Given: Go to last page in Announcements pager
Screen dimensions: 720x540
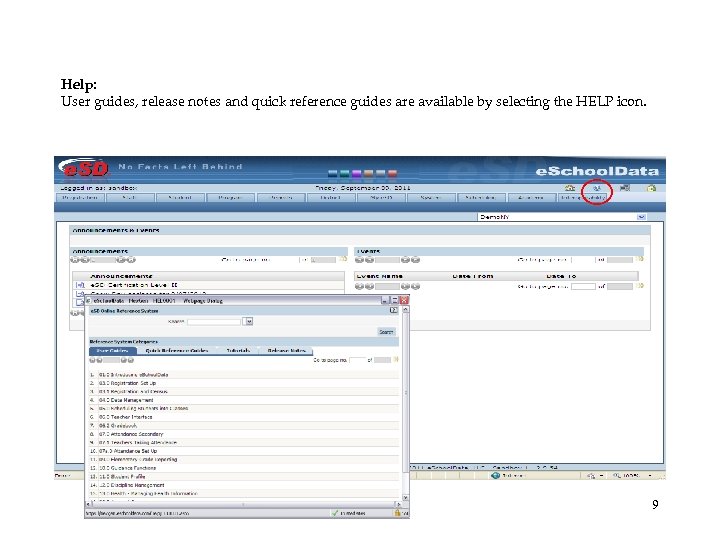Looking at the screenshot, I should (131, 259).
